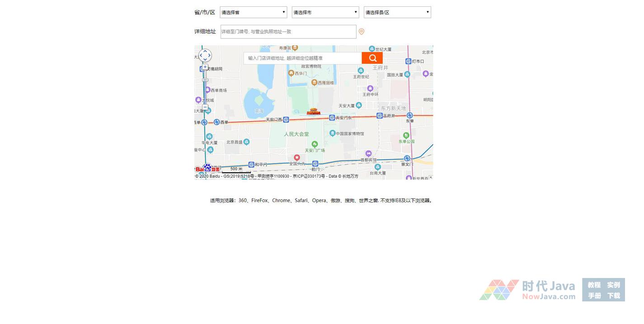Image resolution: width=644 pixels, height=324 pixels.
Task: Click the Baidu map logo
Action: point(207,169)
